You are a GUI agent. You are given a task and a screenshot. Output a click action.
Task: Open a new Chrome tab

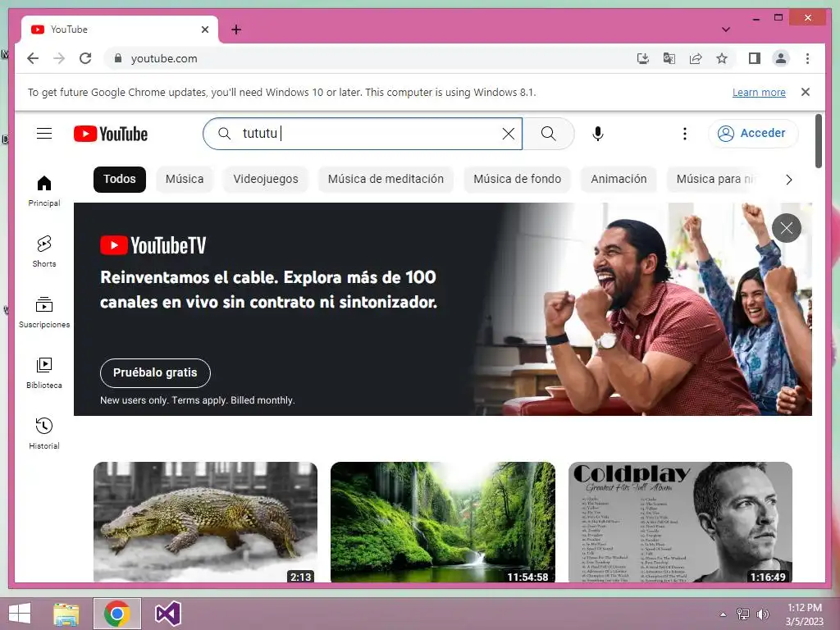236,30
